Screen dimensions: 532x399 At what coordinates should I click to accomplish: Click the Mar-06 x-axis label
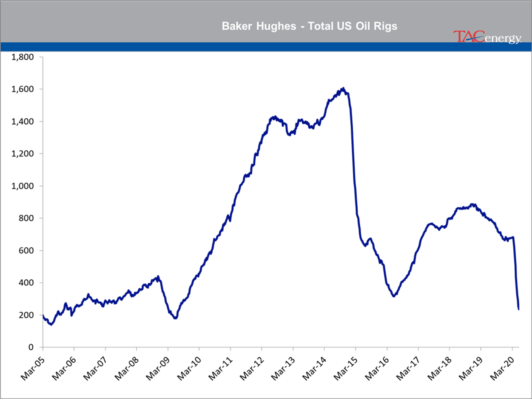[x=64, y=369]
